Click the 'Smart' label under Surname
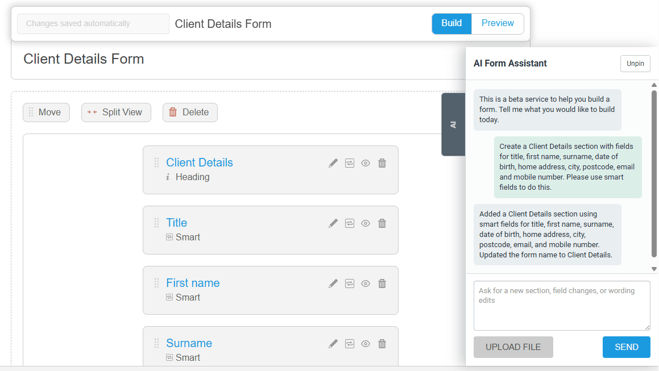The image size is (659, 371). [187, 358]
